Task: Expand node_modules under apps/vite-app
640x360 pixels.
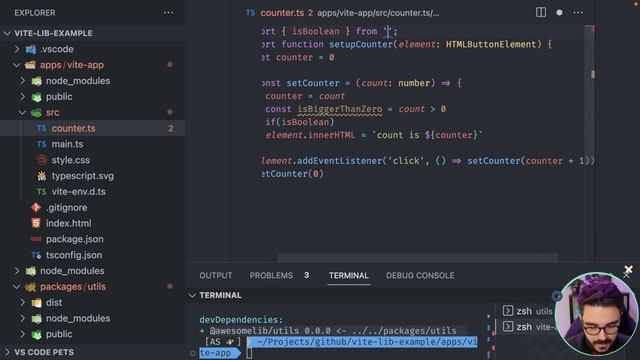Action: click(x=23, y=81)
